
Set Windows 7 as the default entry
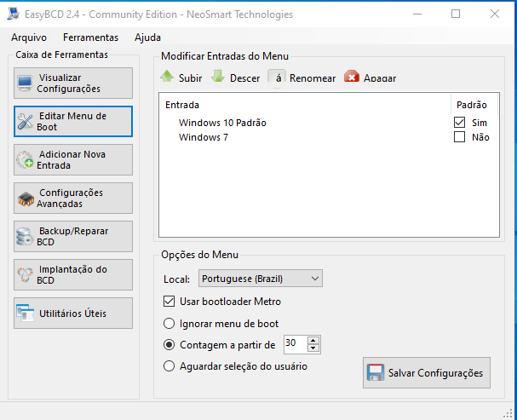coord(459,137)
